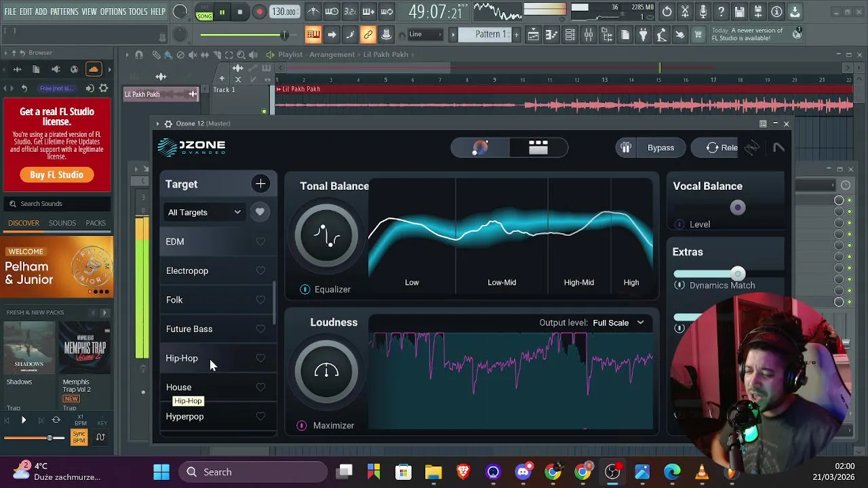Open the plugin picker plug icon

[644, 35]
